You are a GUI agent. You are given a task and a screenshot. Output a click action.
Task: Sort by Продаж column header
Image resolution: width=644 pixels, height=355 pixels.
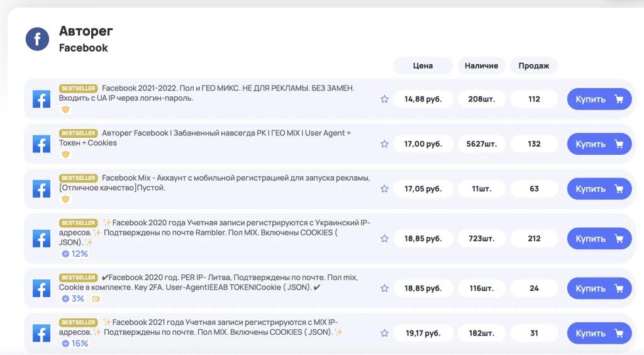point(534,65)
